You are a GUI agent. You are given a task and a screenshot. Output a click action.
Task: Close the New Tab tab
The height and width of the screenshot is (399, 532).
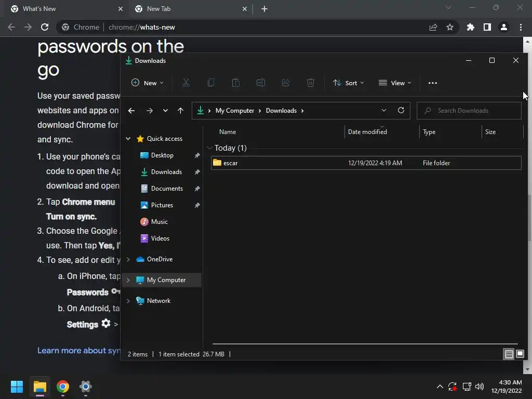point(245,9)
